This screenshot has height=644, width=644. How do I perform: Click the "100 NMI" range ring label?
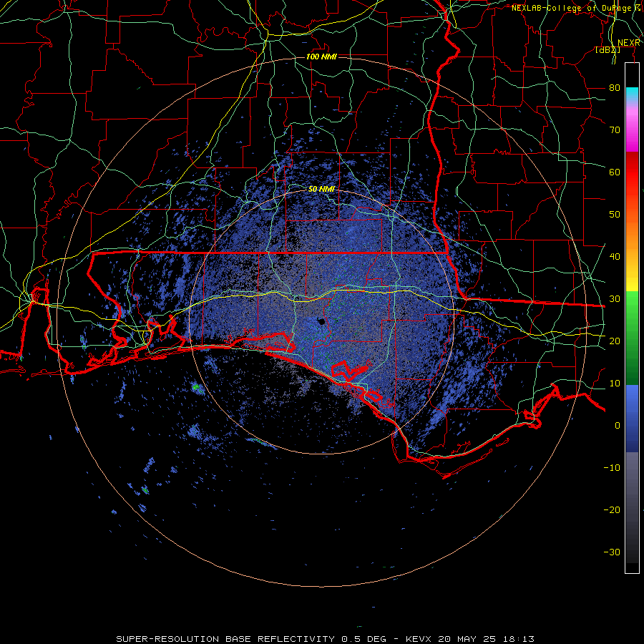pos(321,57)
